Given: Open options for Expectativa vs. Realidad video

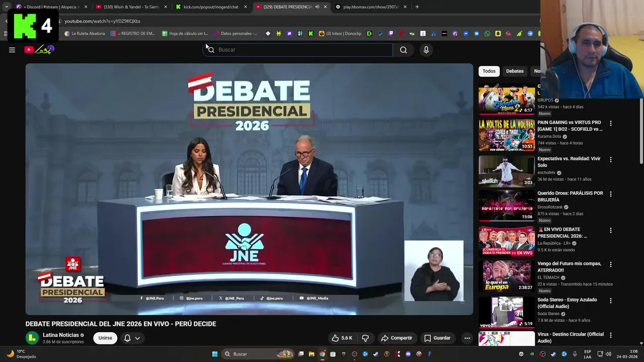Looking at the screenshot, I should pyautogui.click(x=611, y=159).
